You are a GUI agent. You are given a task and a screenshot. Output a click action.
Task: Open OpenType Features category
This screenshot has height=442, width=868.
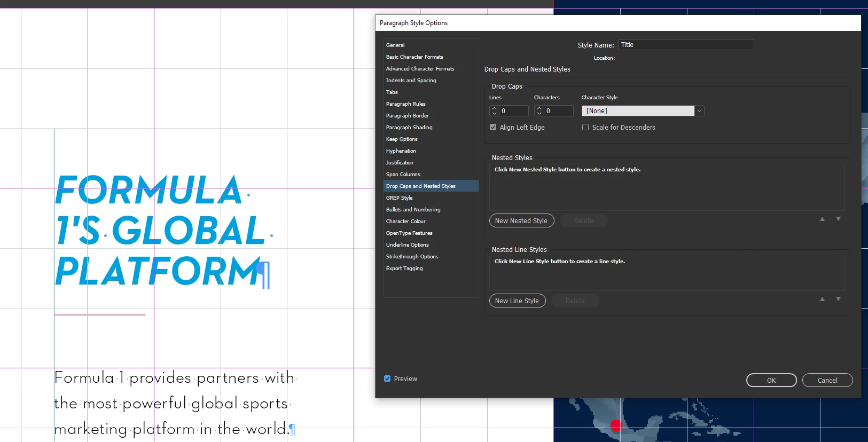tap(431, 233)
